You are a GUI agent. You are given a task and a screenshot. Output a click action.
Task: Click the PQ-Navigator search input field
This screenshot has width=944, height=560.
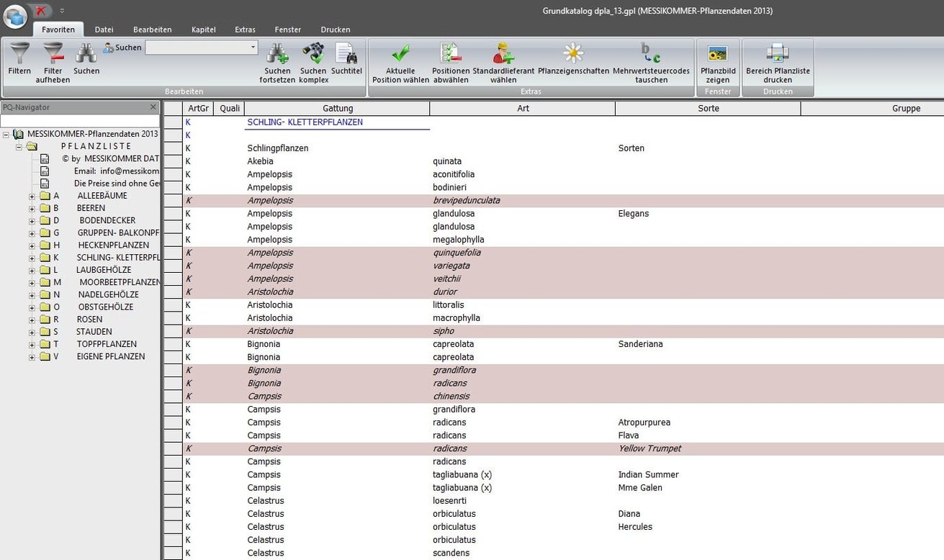80,121
